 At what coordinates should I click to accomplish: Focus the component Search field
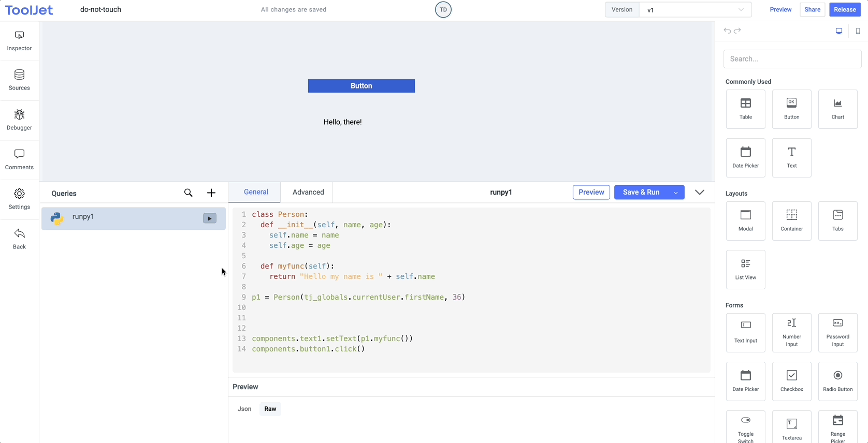[792, 59]
